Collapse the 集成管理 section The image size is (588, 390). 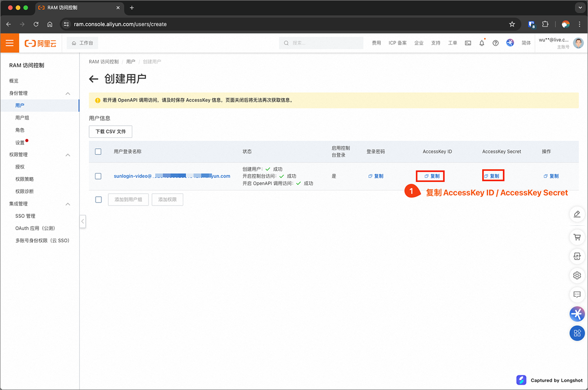pyautogui.click(x=68, y=204)
